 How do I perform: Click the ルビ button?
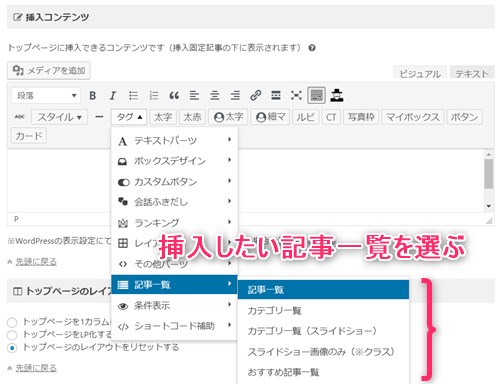305,117
